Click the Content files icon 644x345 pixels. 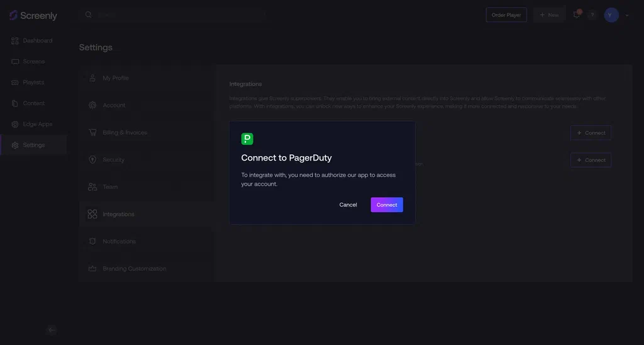click(x=15, y=103)
